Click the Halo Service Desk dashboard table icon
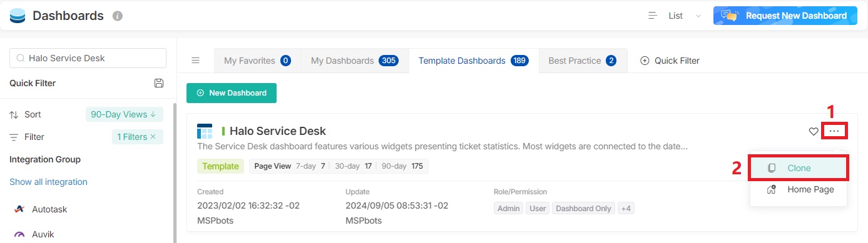Viewport: 868px width, 243px height. (x=205, y=131)
